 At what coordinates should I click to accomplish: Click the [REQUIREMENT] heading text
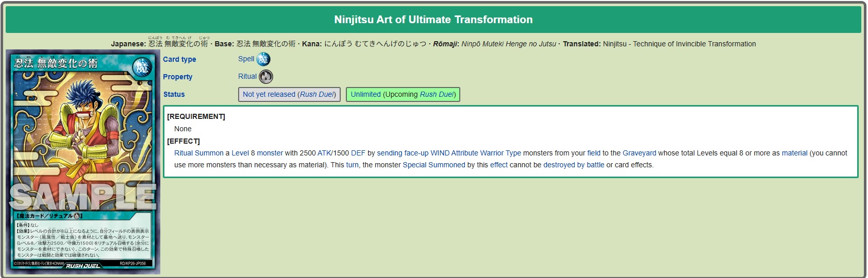[x=196, y=116]
